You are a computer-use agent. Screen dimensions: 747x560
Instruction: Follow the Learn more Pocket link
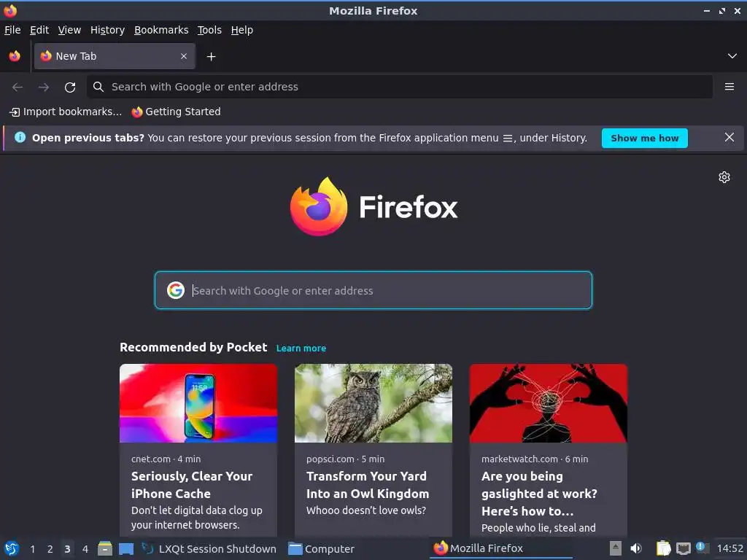301,348
